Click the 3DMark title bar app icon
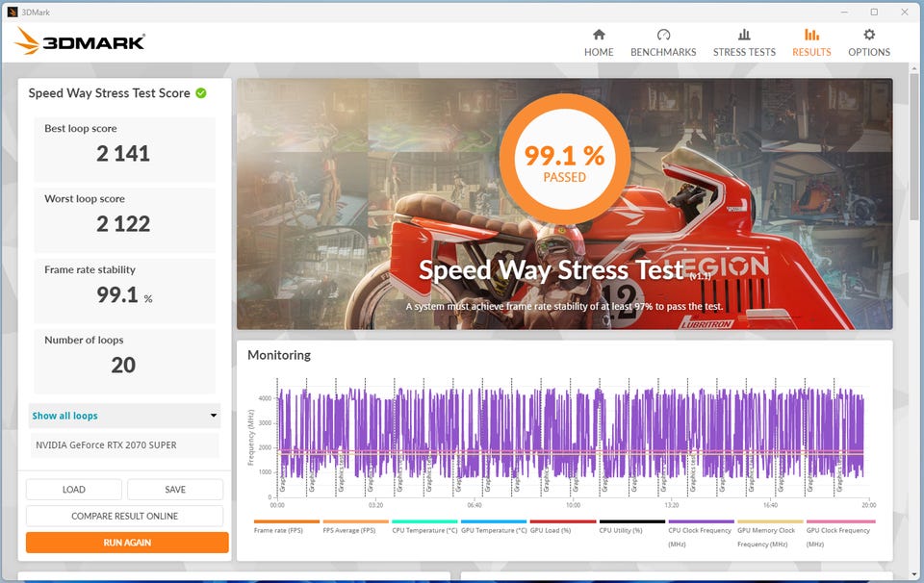 pyautogui.click(x=12, y=12)
